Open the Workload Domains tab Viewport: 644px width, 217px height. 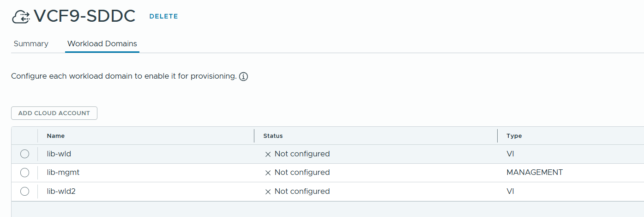[x=102, y=43]
